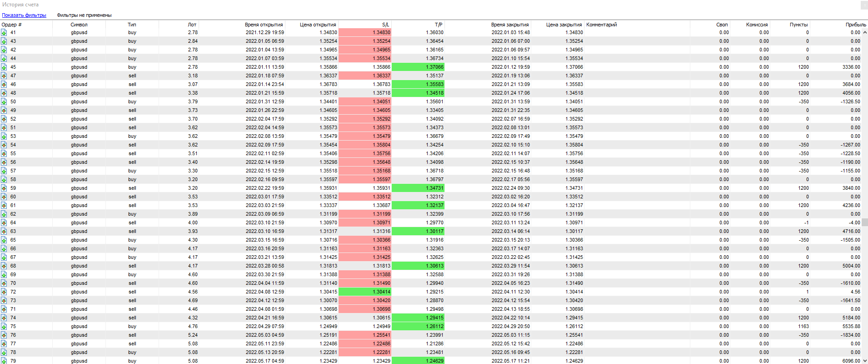Sort by the Прибыль column header
This screenshot has width=868, height=364.
click(x=855, y=25)
